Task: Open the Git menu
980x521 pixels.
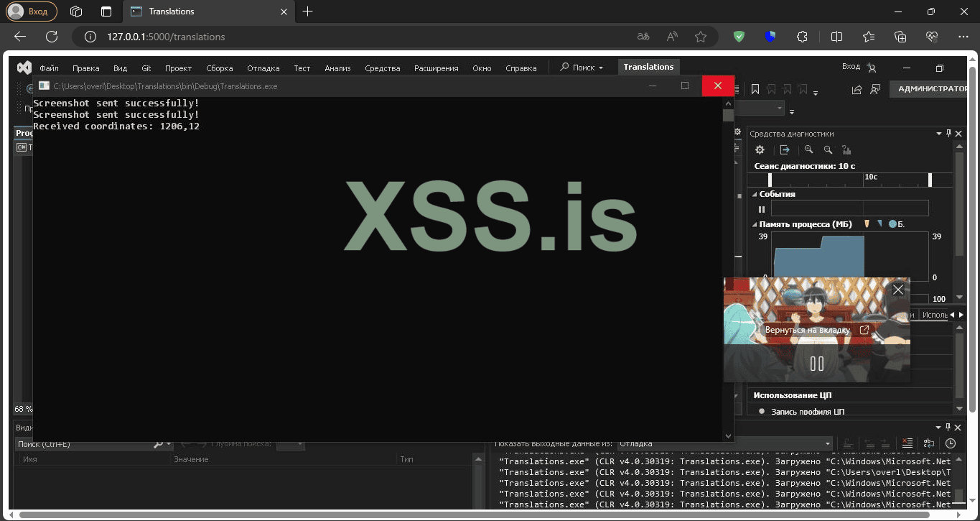Action: (x=146, y=68)
